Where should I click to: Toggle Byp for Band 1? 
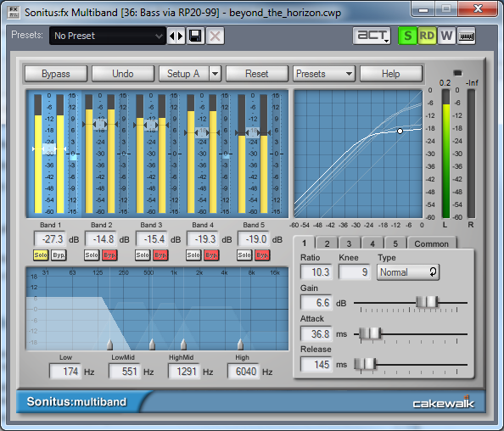pyautogui.click(x=59, y=255)
